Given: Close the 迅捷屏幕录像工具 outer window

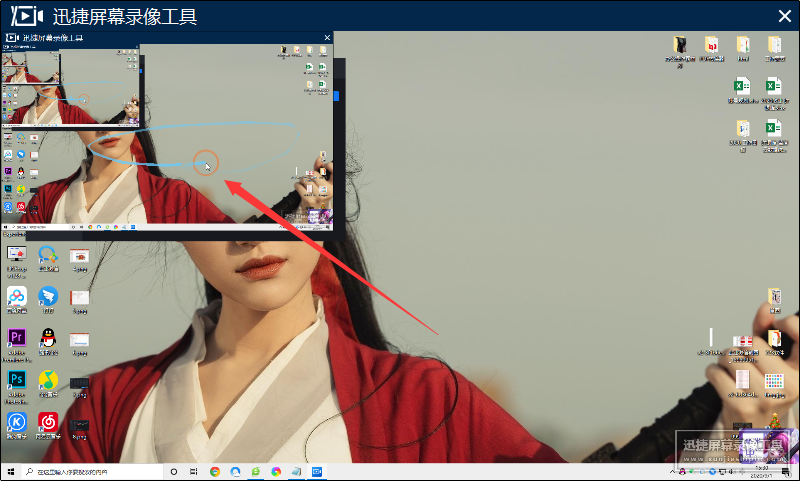Looking at the screenshot, I should click(x=785, y=16).
